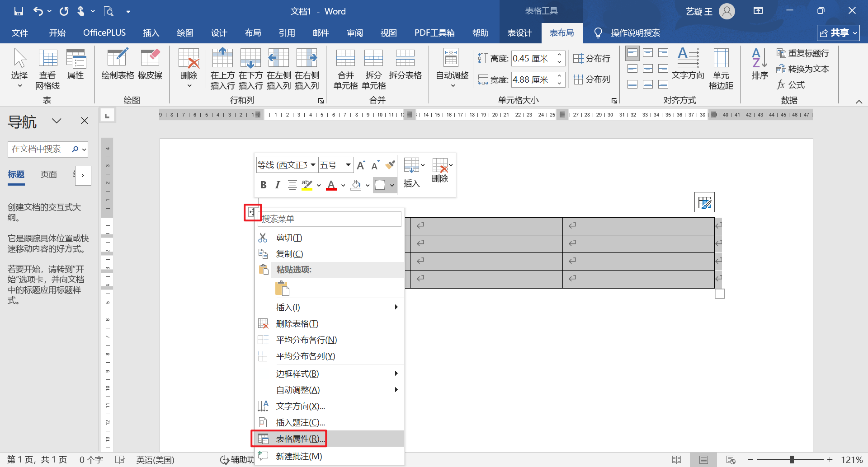Distribute columns evenly from ribbon

coord(591,79)
